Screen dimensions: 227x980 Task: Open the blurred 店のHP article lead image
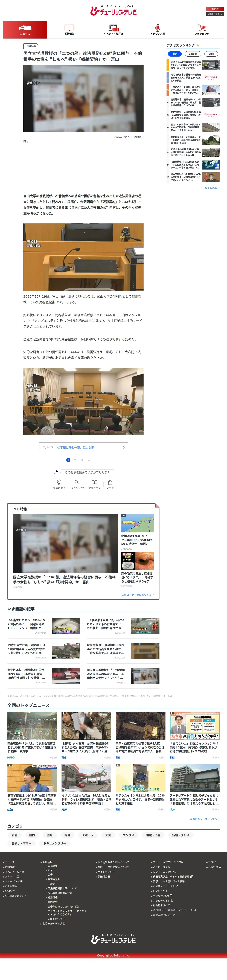point(83,98)
